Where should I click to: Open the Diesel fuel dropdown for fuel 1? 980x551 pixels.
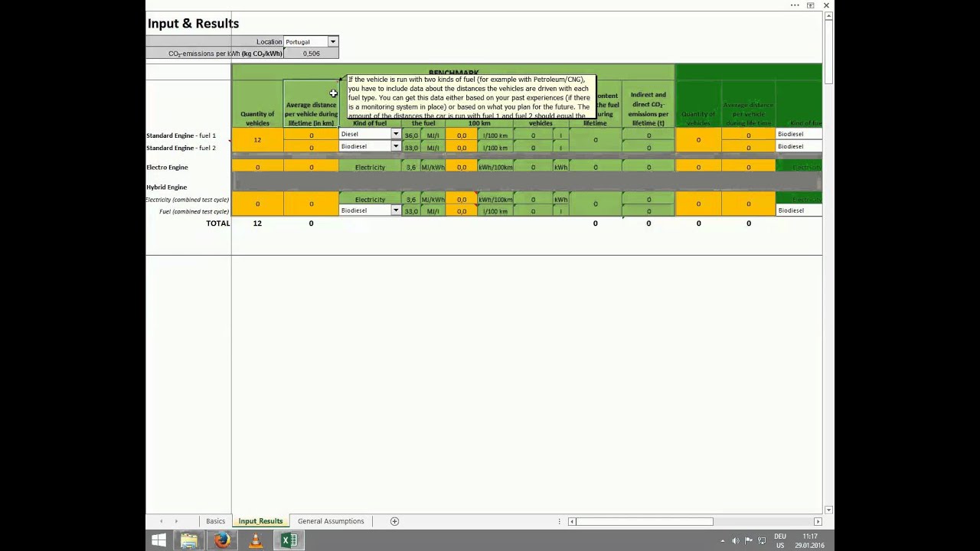click(396, 135)
